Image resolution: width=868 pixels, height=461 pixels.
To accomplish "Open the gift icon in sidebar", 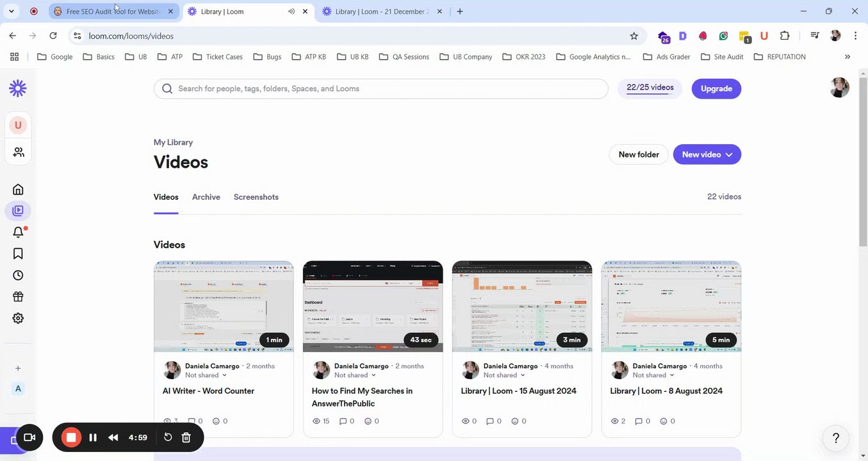I will (18, 296).
